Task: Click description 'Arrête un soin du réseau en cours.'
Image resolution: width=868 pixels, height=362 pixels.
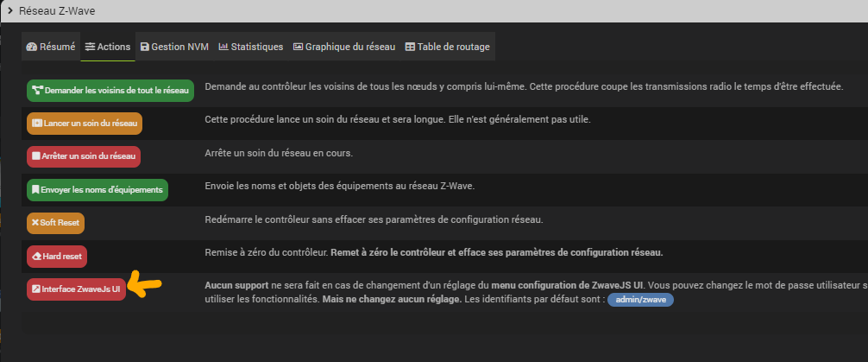Action: [x=279, y=152]
